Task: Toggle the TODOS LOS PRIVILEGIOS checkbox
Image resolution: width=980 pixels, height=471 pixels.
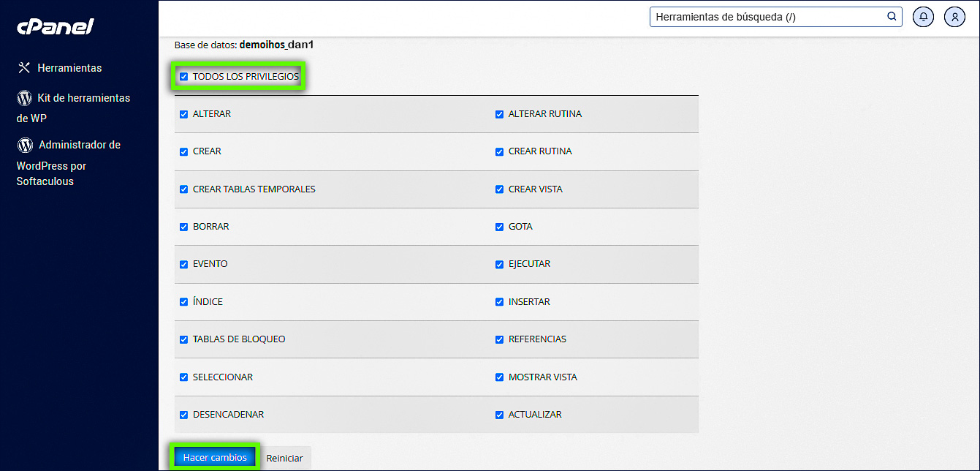Action: pos(184,76)
